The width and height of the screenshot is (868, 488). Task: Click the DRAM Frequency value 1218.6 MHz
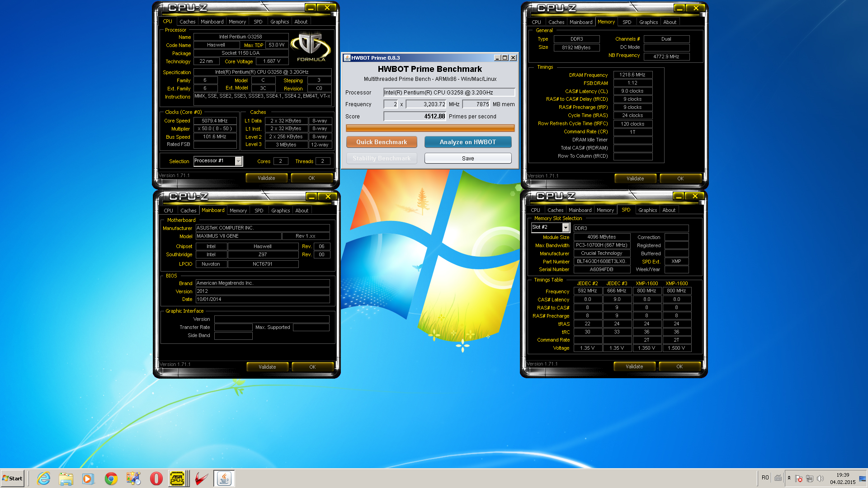[x=633, y=75]
